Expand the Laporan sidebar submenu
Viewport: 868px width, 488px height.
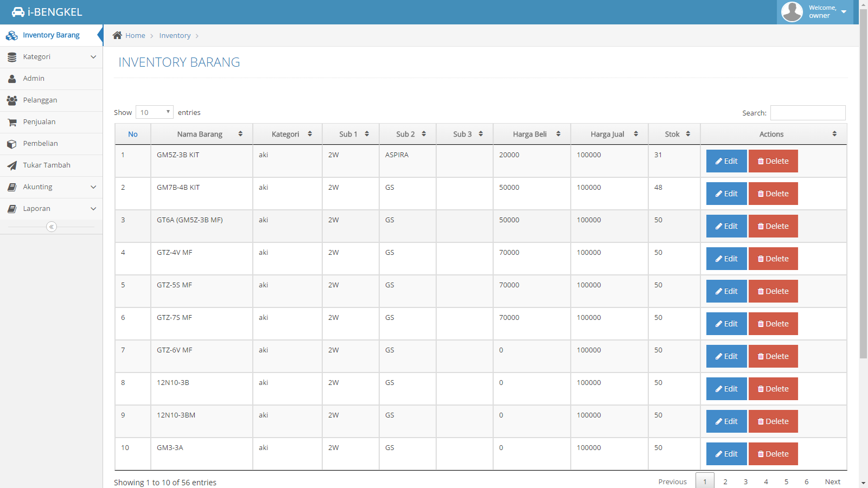(51, 209)
